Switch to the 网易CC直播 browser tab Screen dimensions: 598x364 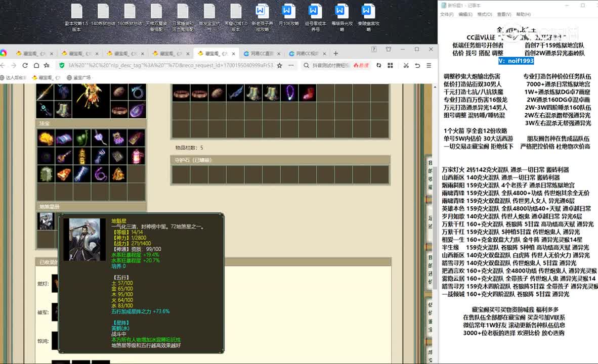262,54
